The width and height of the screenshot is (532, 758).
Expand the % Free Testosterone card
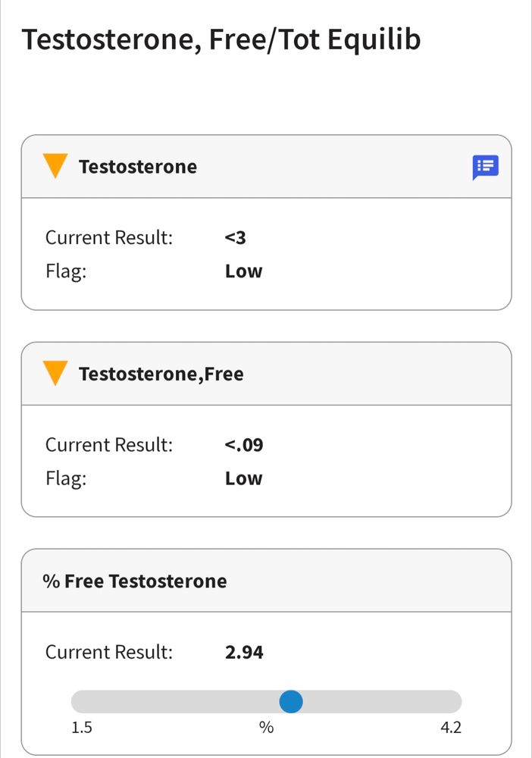tap(227, 581)
